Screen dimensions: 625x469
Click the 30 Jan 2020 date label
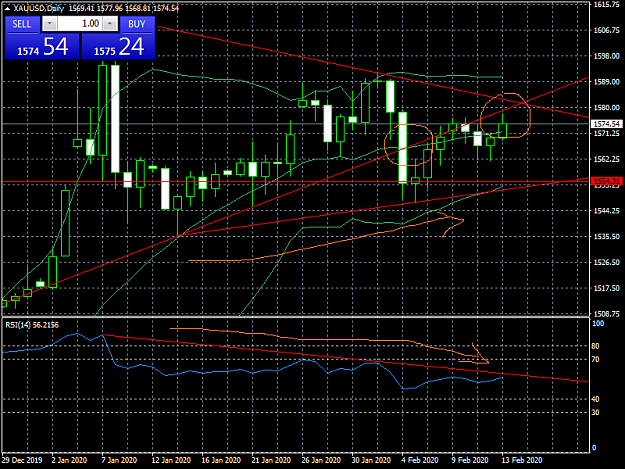tap(371, 460)
